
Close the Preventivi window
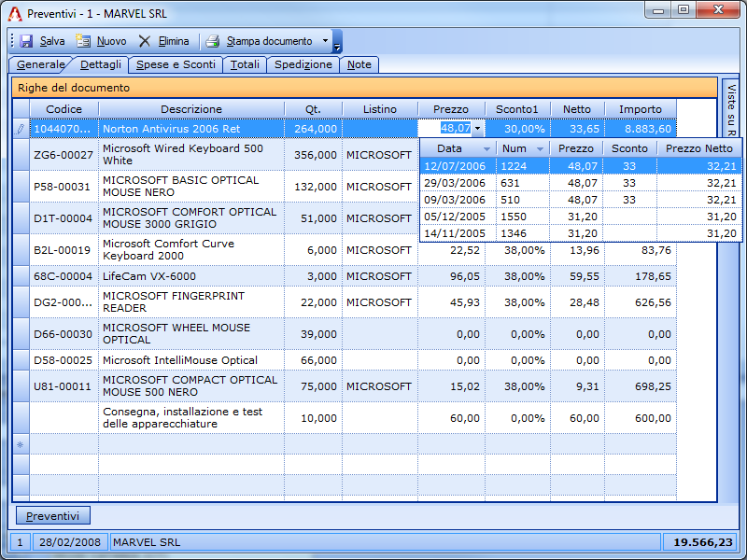pyautogui.click(x=718, y=9)
